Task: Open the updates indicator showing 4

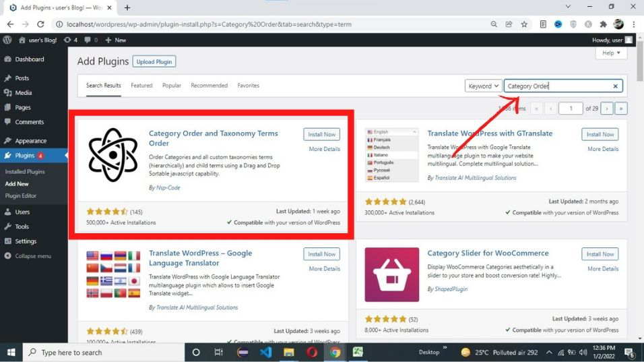Action: (x=71, y=40)
